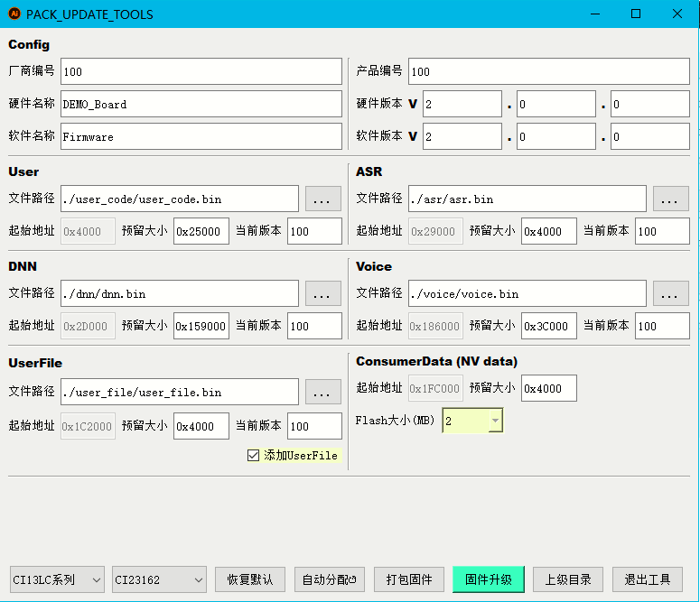Image resolution: width=700 pixels, height=602 pixels.
Task: Click the 上级目录 button
Action: (x=568, y=579)
